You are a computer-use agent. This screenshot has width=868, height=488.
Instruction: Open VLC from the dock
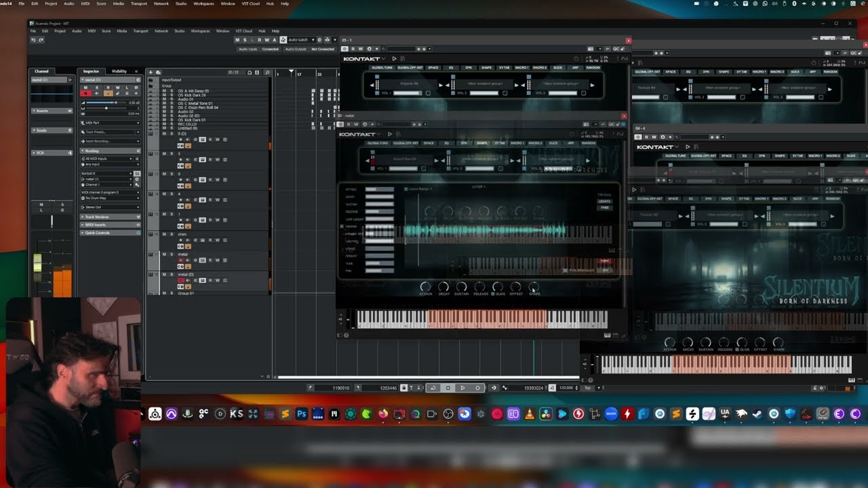[530, 413]
